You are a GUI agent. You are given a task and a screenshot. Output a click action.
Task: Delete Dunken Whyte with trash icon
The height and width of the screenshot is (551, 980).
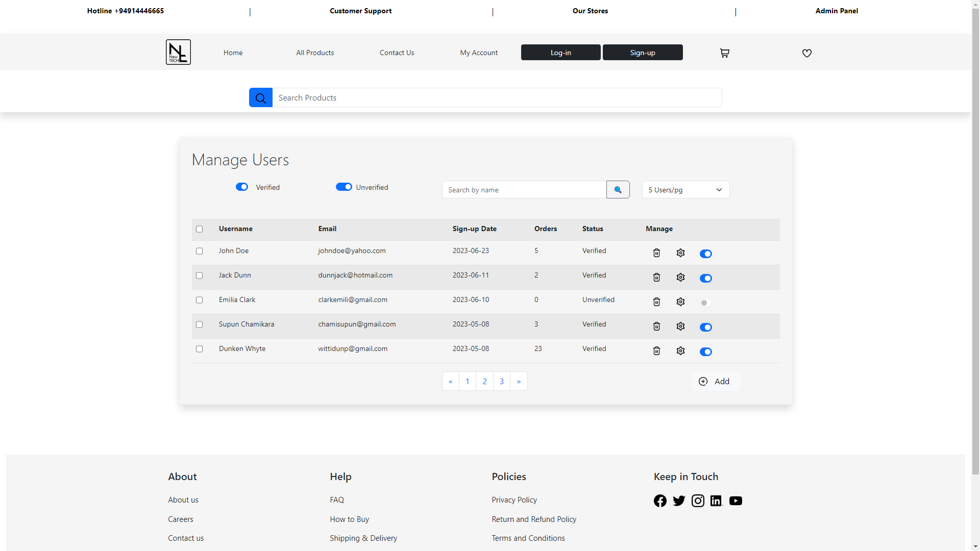pos(656,351)
